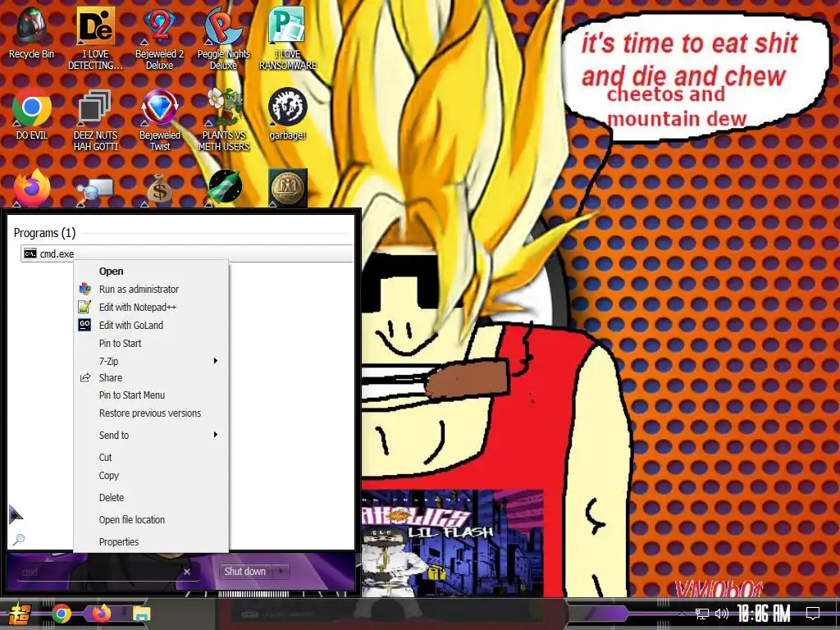Launch Peggle Nights Deluxe shortcut

(x=223, y=38)
